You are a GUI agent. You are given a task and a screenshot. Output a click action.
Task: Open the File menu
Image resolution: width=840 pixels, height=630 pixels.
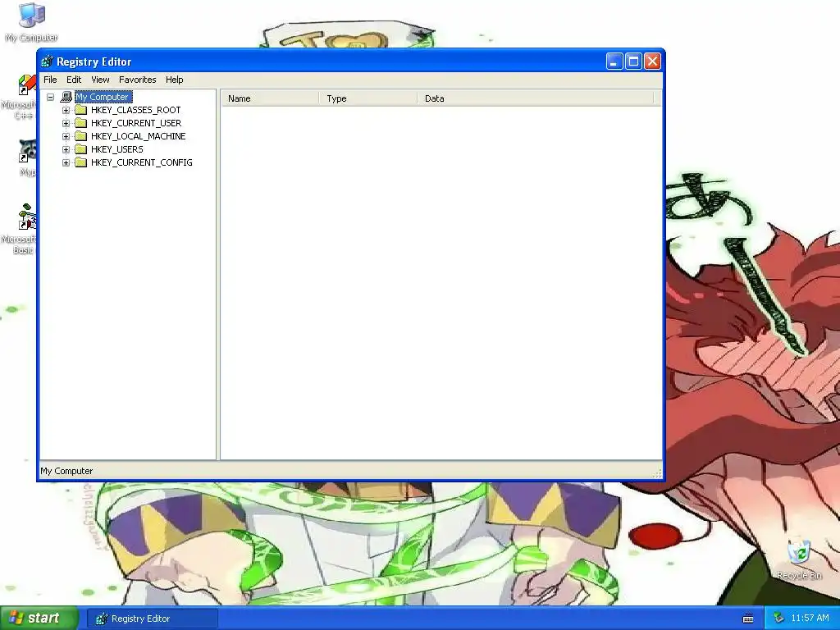pyautogui.click(x=50, y=80)
